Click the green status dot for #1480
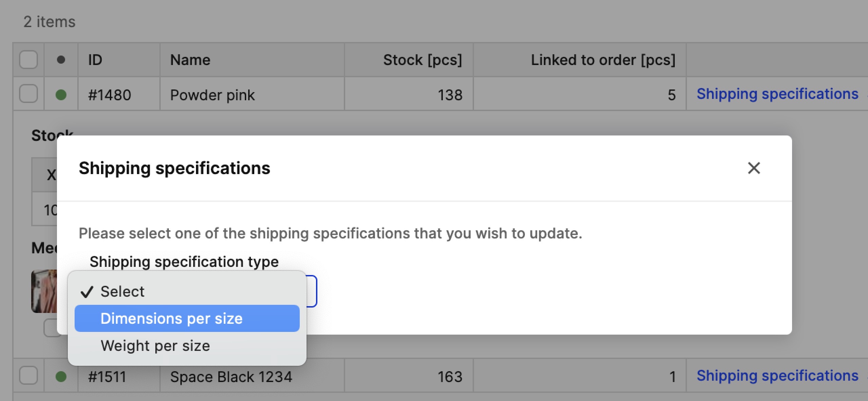 (61, 95)
